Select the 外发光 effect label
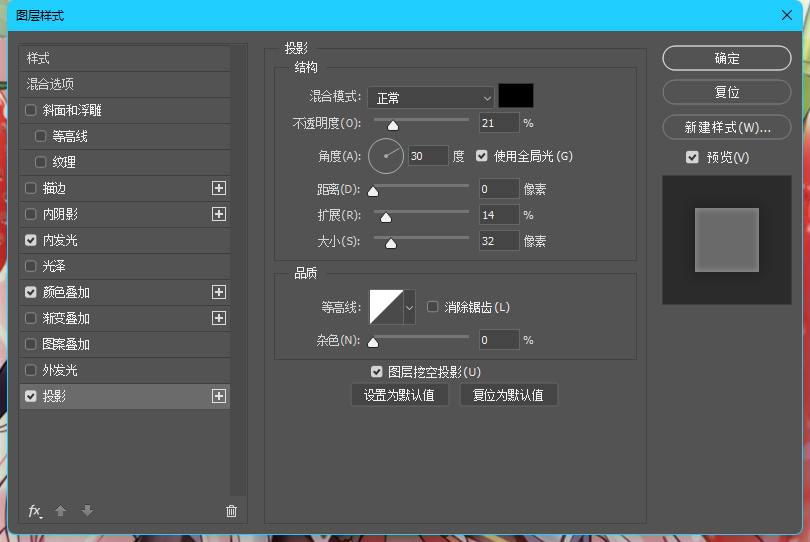This screenshot has width=810, height=542. [60, 370]
